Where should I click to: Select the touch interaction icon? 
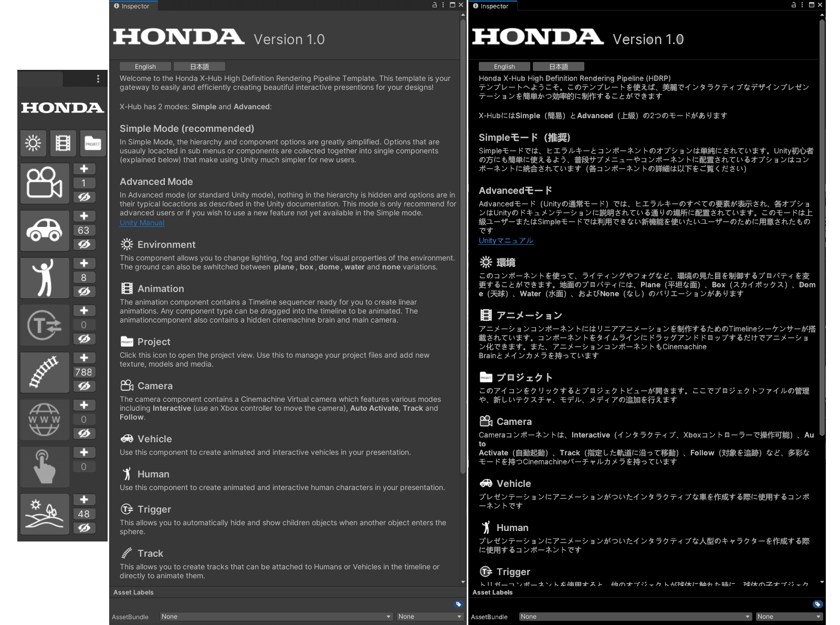click(x=45, y=466)
